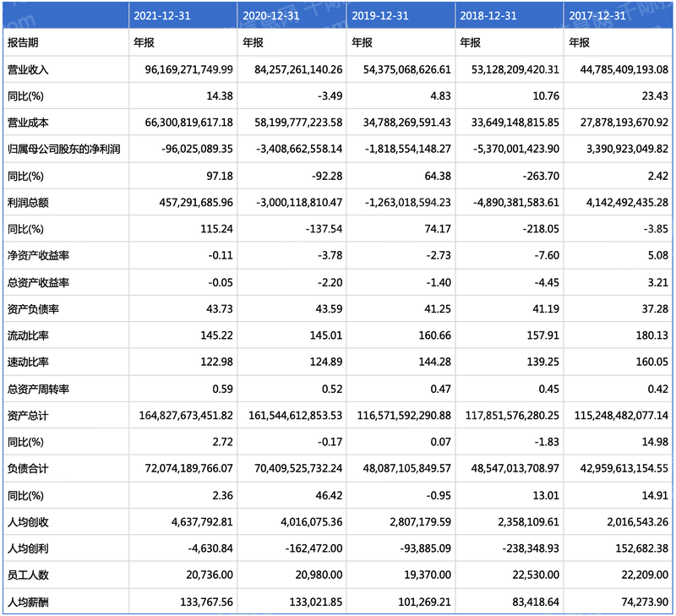Click the 人均薪酬 row label
The width and height of the screenshot is (676, 616).
28,602
